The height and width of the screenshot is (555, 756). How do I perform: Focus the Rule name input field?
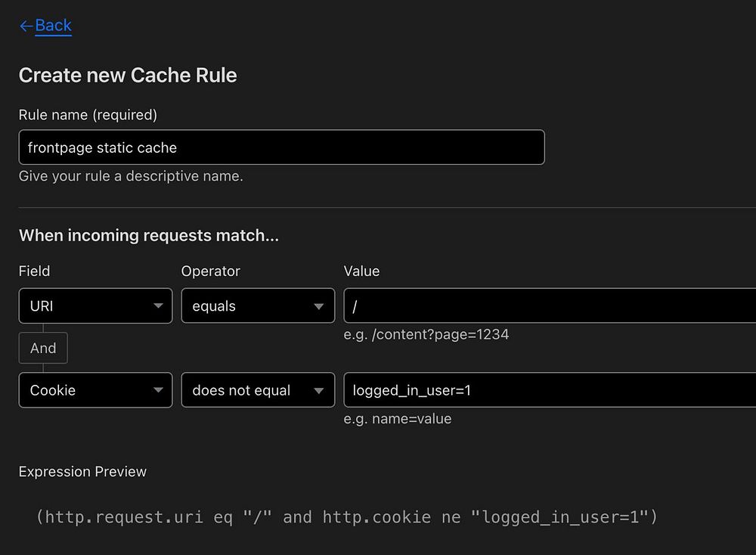click(281, 147)
